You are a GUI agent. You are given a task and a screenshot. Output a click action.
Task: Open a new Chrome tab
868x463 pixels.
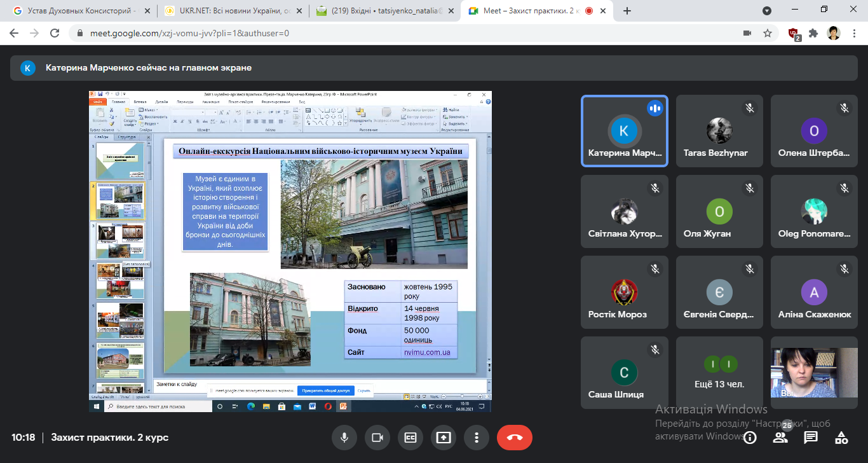coord(627,11)
